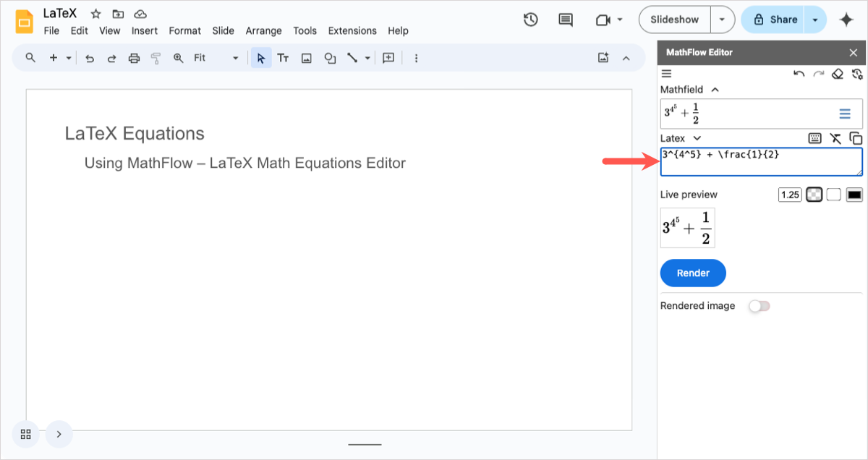Screen dimensions: 868x460
Task: Print the presentation
Action: (x=134, y=59)
